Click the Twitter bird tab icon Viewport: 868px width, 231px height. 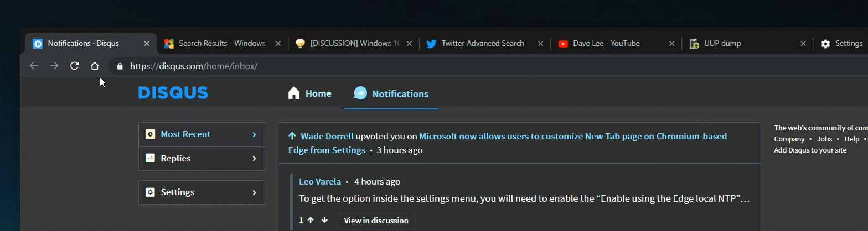click(431, 44)
